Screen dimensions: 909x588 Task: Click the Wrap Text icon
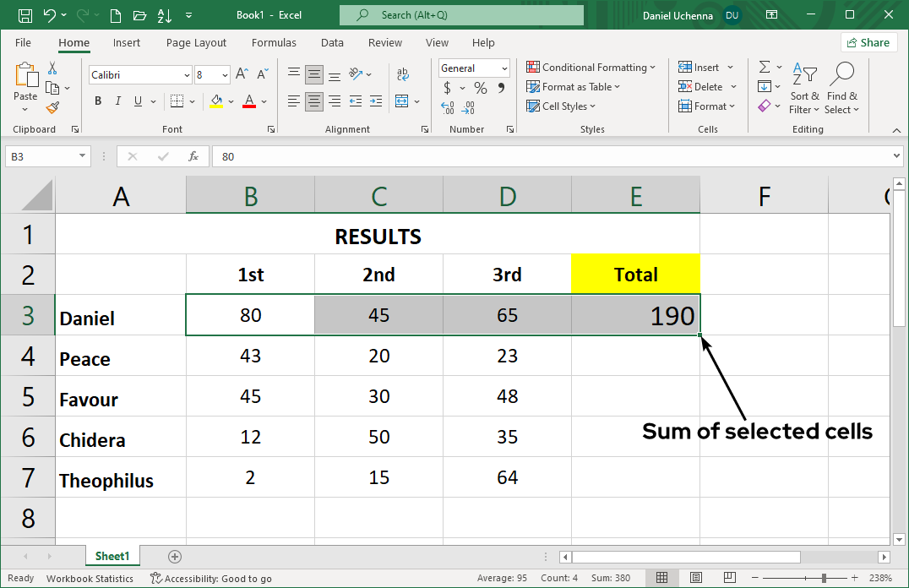(x=403, y=74)
